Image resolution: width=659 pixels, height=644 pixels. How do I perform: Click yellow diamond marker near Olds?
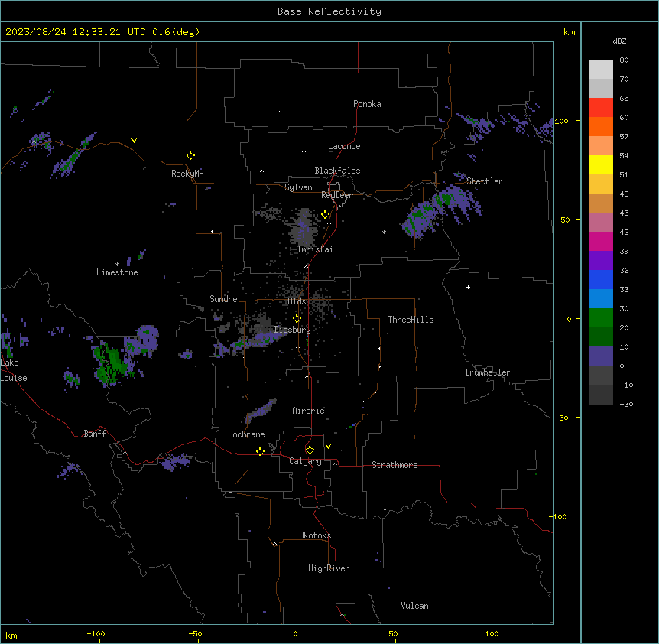pos(297,318)
